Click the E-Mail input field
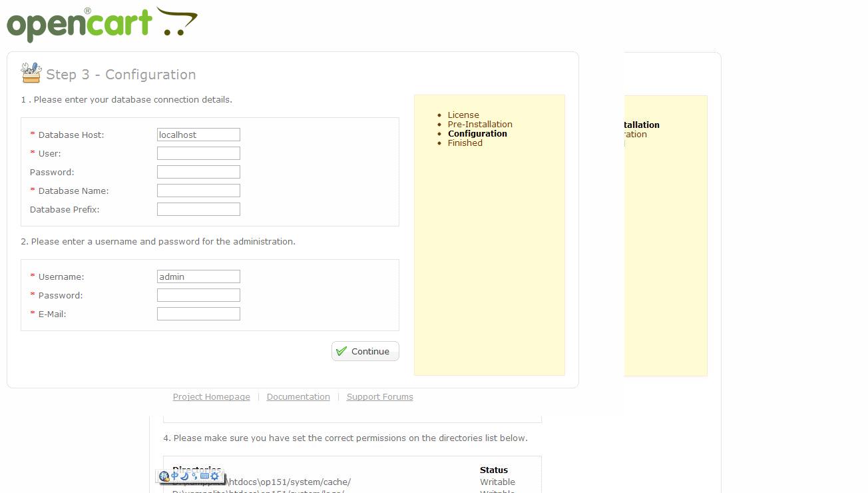The image size is (868, 493). point(198,313)
